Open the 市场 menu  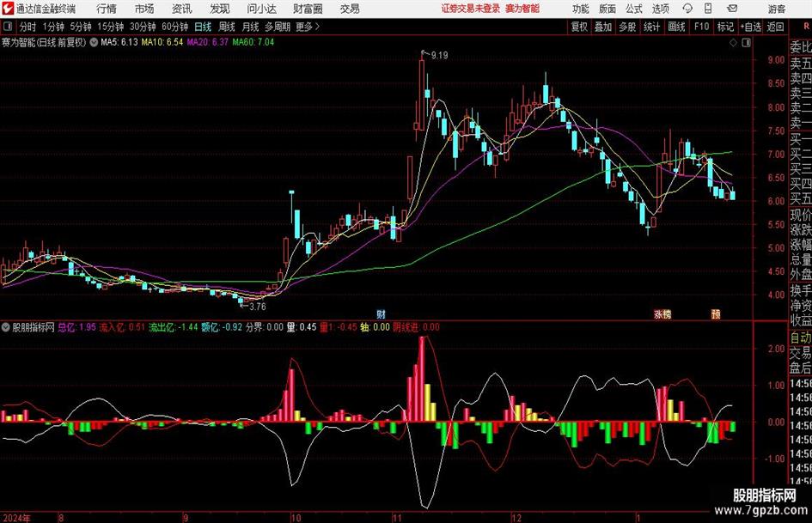[x=144, y=9]
